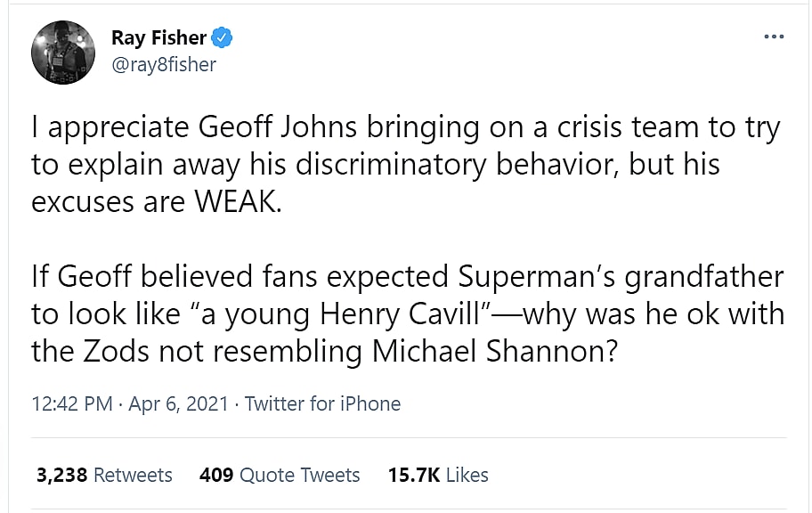This screenshot has height=513, width=812.
Task: Open the @ray8fisher handle link
Action: (163, 65)
